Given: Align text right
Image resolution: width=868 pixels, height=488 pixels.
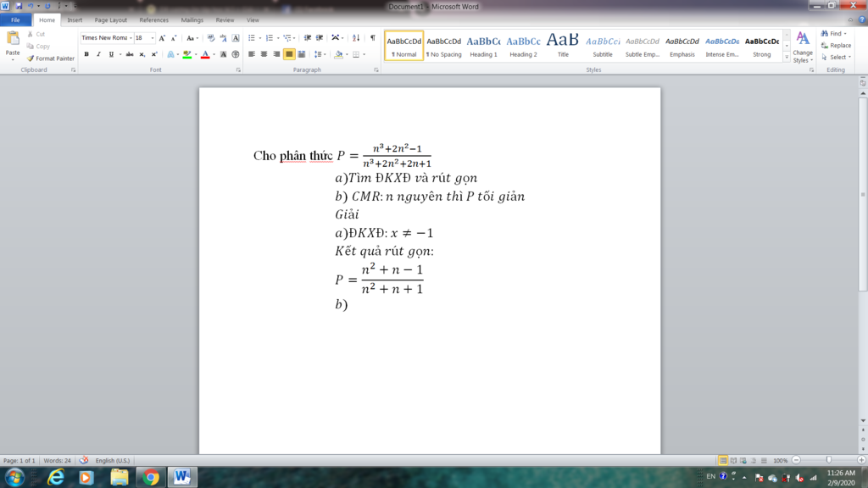Looking at the screenshot, I should [276, 54].
